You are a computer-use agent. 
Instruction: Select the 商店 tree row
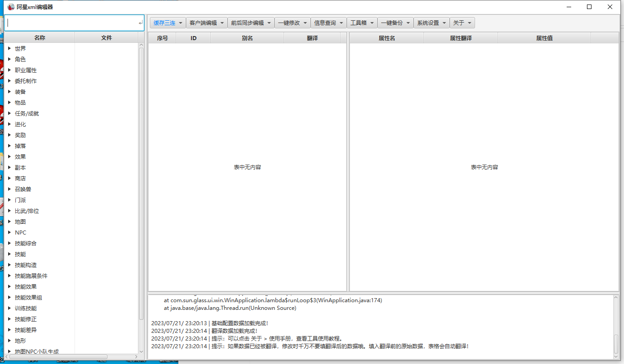[x=71, y=178]
